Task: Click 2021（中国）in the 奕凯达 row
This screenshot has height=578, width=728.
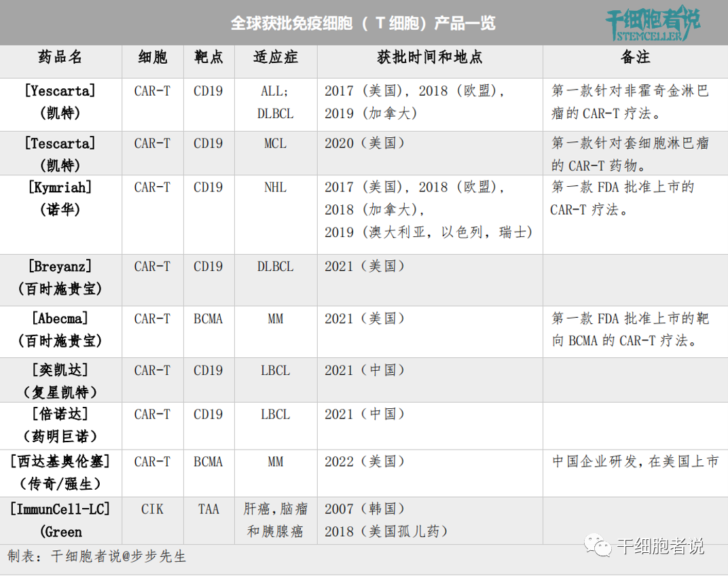Action: pyautogui.click(x=365, y=370)
